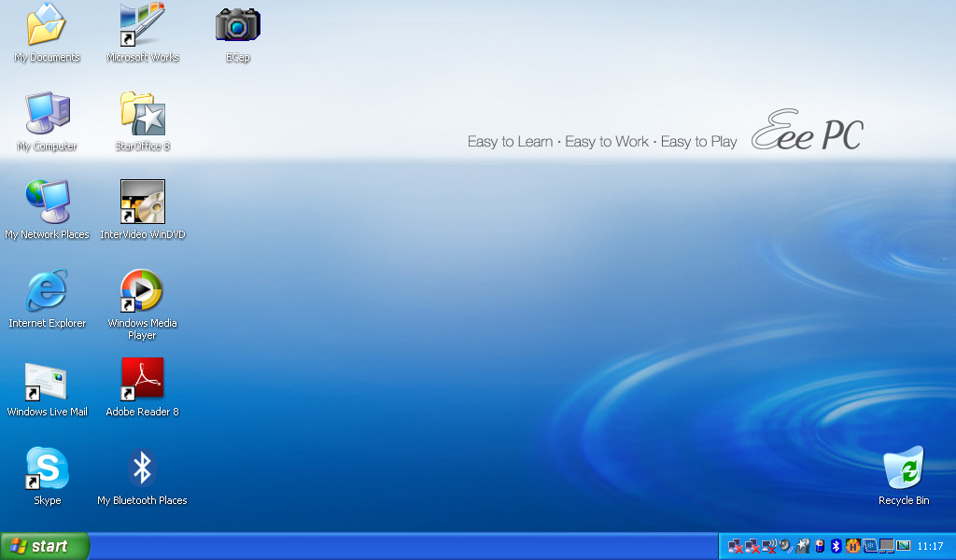Select the My Computer desktop icon

[47, 113]
